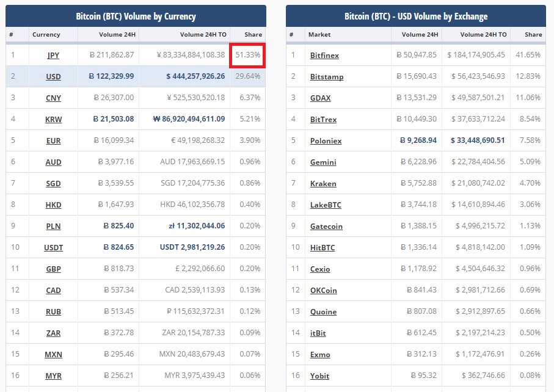Open the Bitstamp exchange link
This screenshot has height=392, width=554.
(x=327, y=77)
